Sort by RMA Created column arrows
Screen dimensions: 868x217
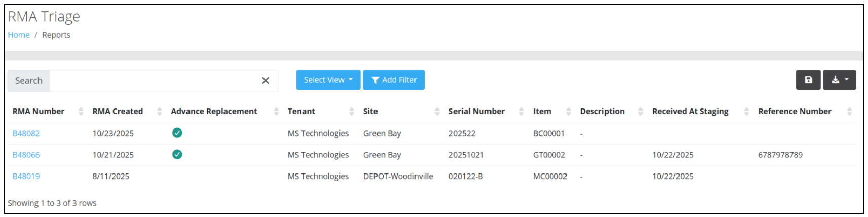pyautogui.click(x=160, y=111)
